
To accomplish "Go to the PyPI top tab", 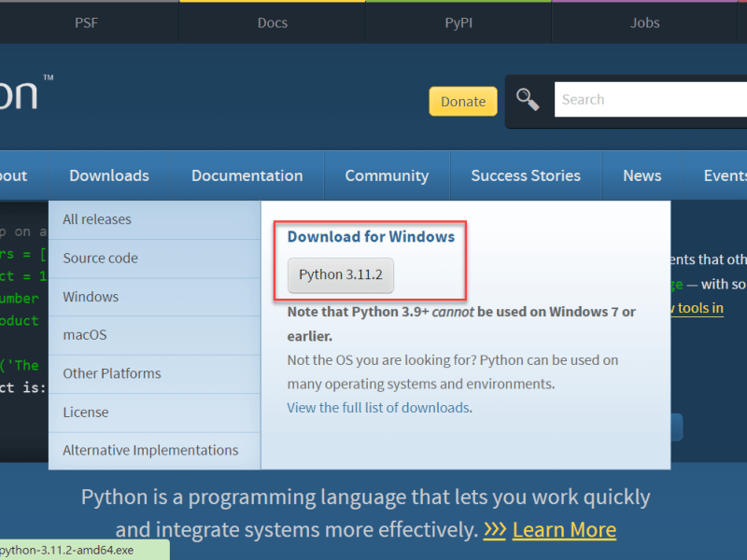I will (458, 22).
